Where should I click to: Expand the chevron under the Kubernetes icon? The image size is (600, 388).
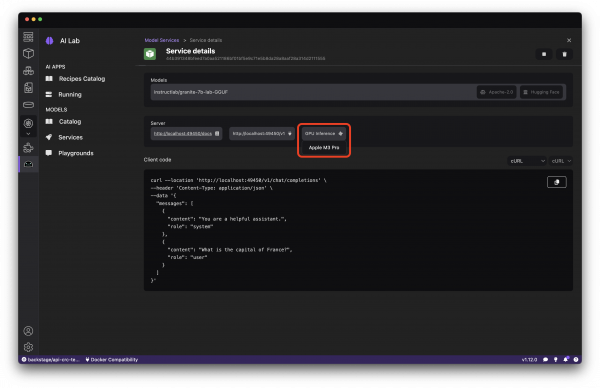point(28,134)
